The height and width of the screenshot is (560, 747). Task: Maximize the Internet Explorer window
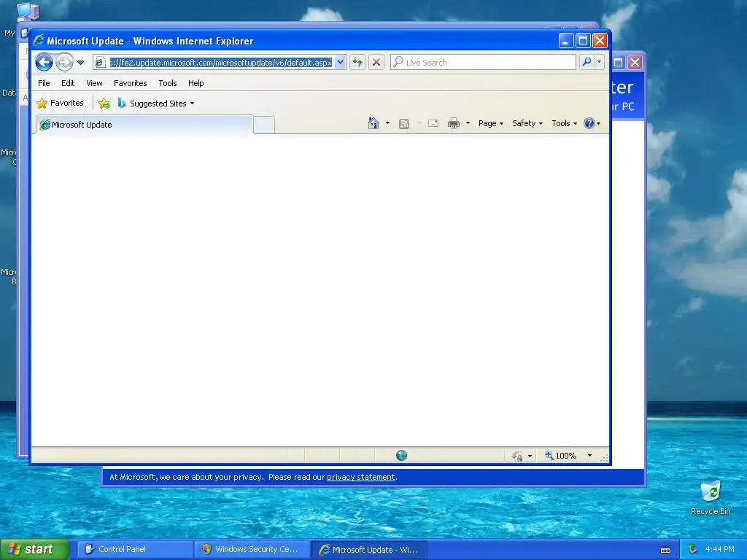point(583,41)
